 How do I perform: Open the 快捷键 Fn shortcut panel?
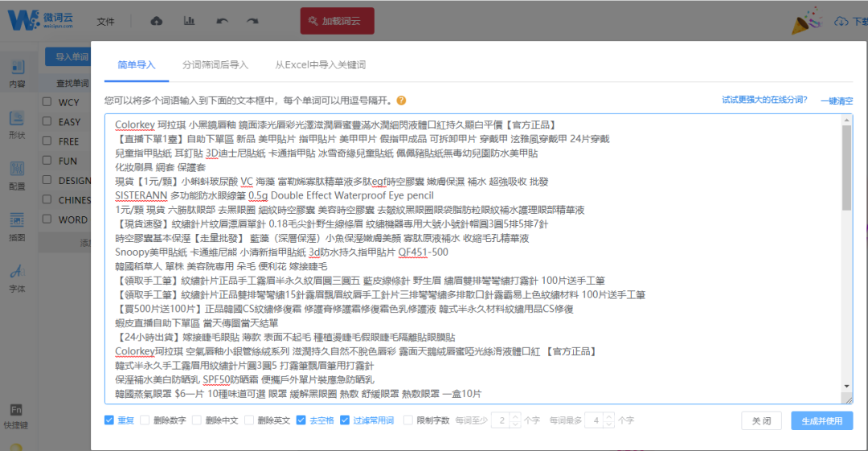point(16,416)
